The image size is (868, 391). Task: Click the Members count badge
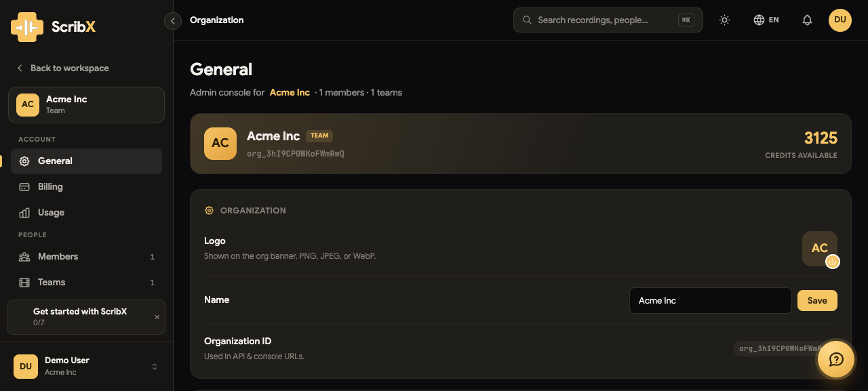(x=152, y=257)
